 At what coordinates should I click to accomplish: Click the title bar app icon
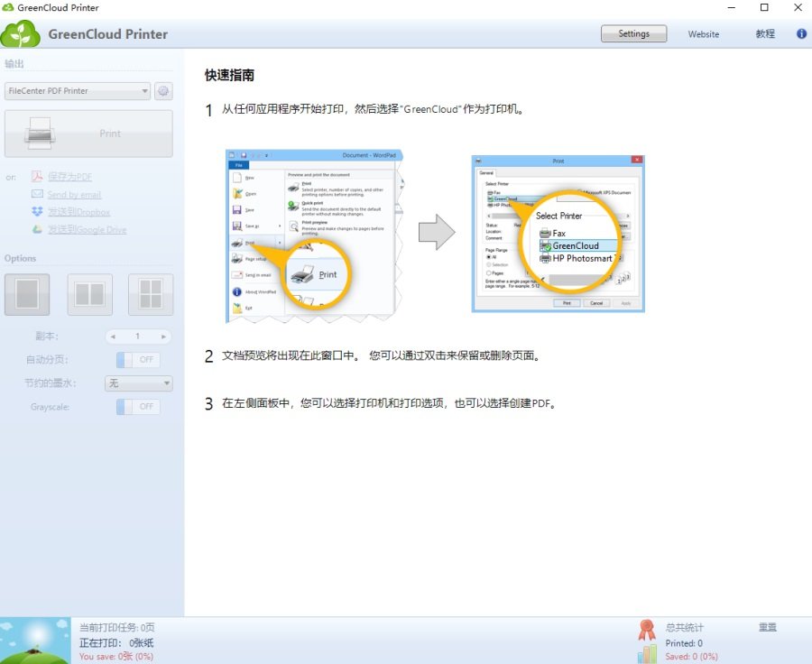(8, 7)
